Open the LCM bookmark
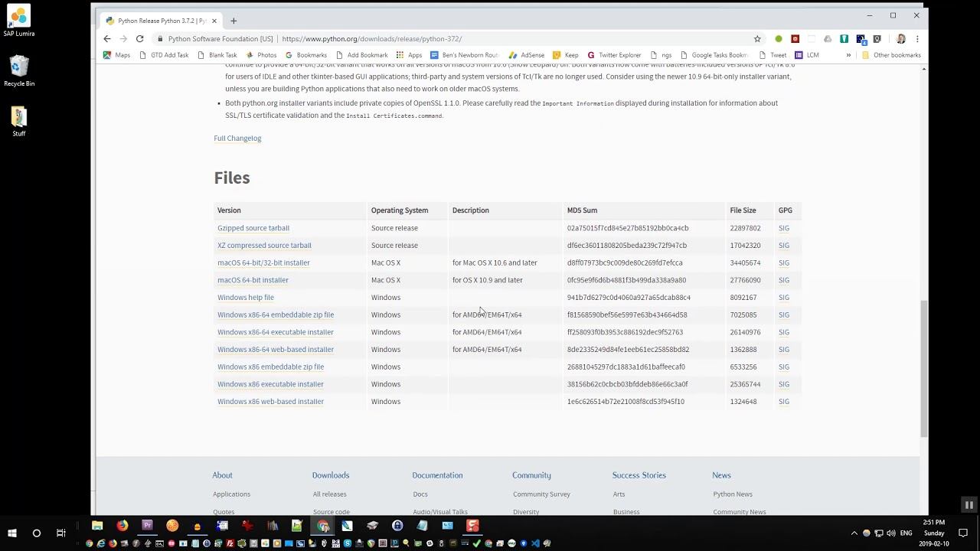980x551 pixels. coord(807,55)
